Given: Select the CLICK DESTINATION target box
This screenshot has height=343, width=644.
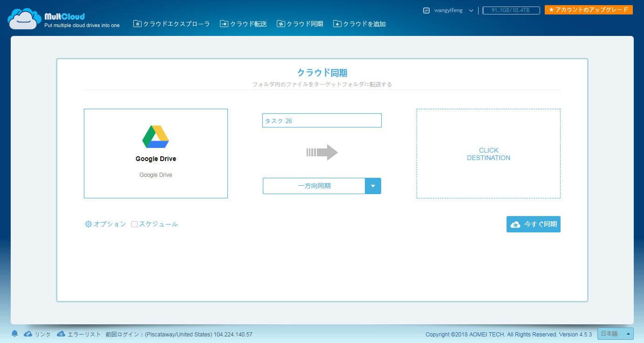Looking at the screenshot, I should (488, 154).
